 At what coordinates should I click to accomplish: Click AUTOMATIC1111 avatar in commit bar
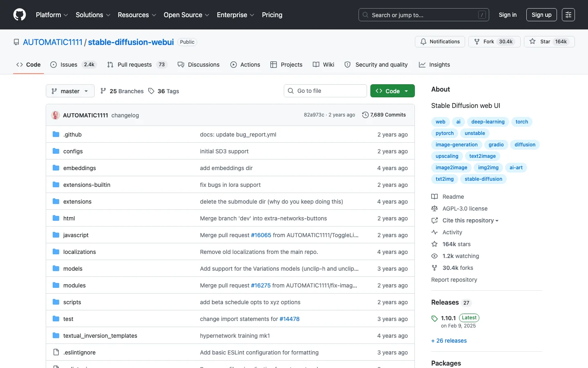tap(56, 115)
